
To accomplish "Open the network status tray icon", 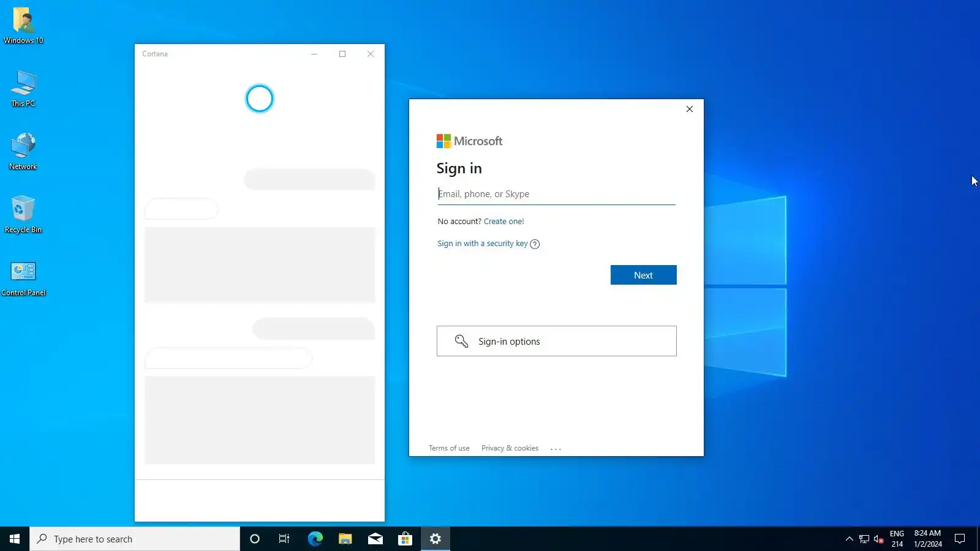I will [x=864, y=539].
